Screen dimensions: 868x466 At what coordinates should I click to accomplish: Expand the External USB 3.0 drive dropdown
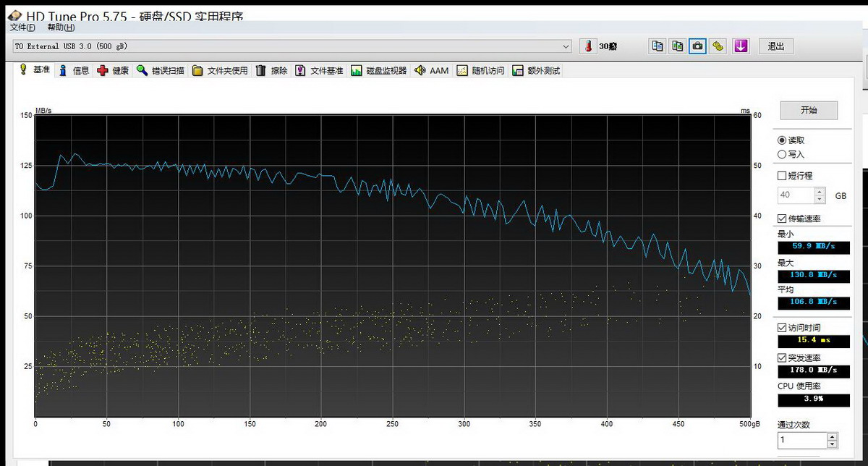tap(566, 46)
